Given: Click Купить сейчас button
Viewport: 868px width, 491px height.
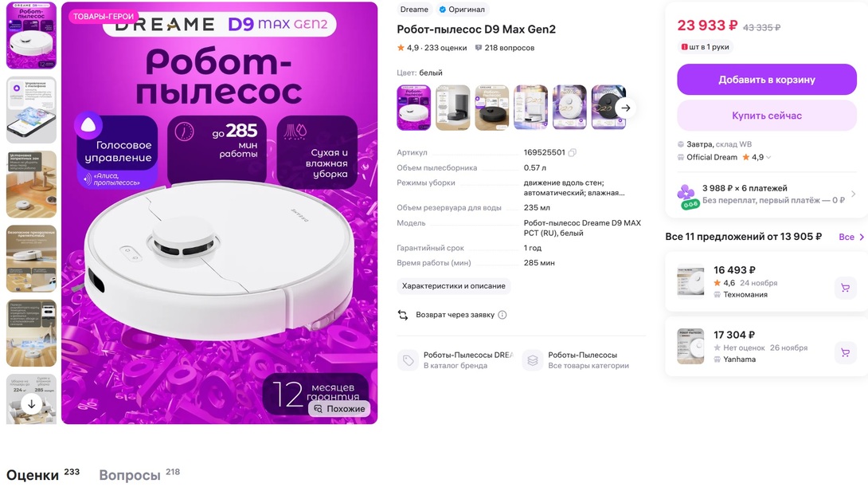Looking at the screenshot, I should pos(767,116).
